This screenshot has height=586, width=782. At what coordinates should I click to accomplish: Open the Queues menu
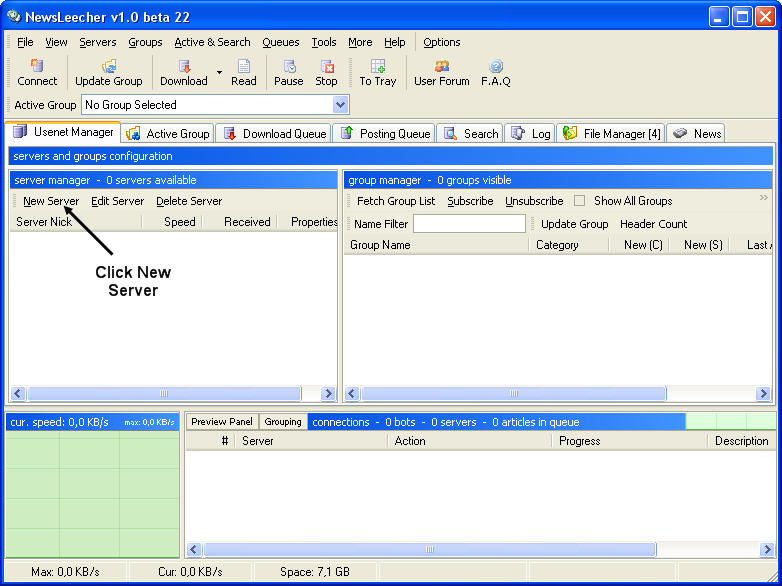click(x=281, y=42)
